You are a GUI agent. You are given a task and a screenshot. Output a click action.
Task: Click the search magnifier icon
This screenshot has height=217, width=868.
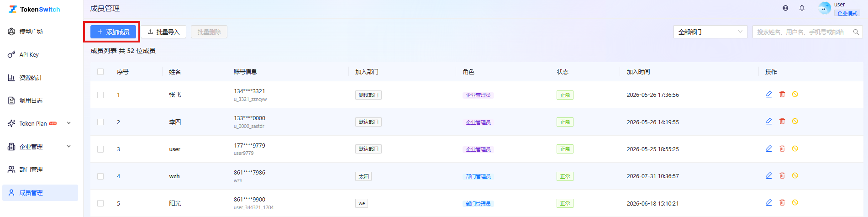856,32
